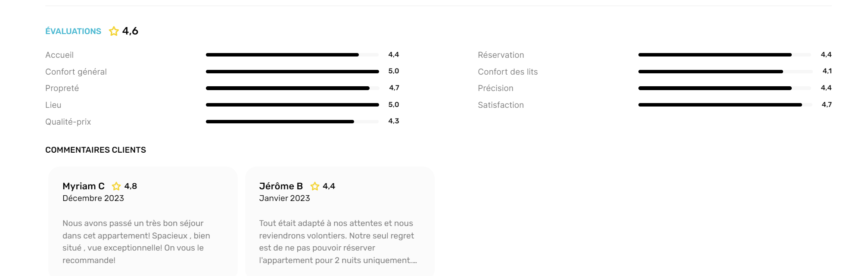
Task: Click the Confort des lits rating bar
Action: tap(725, 72)
